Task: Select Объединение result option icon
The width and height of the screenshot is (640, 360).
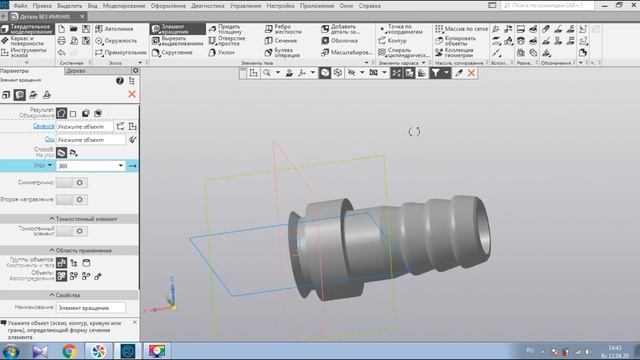Action: point(61,113)
